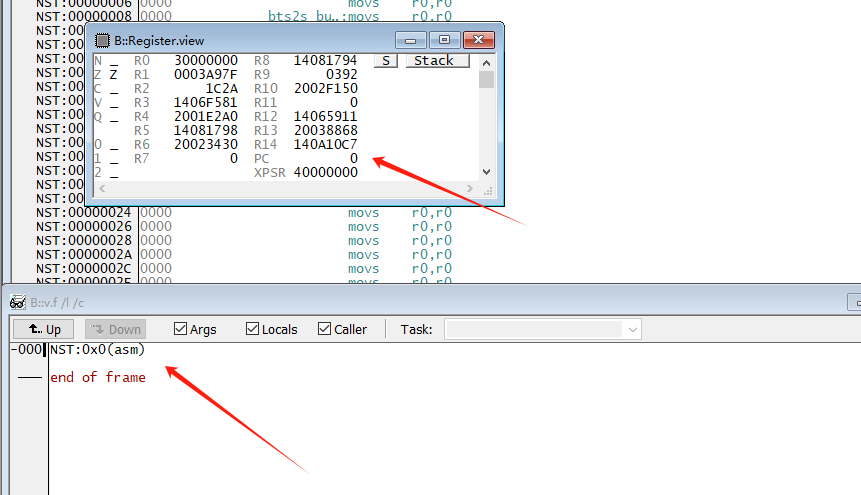Click the Register view vertical scrollbar thumb
861x495 pixels.
click(487, 80)
